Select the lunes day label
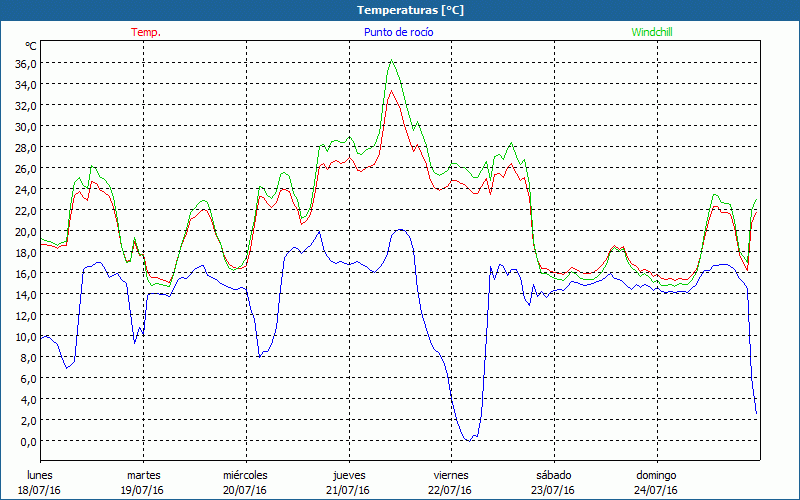The height and width of the screenshot is (500, 800). coord(40,475)
